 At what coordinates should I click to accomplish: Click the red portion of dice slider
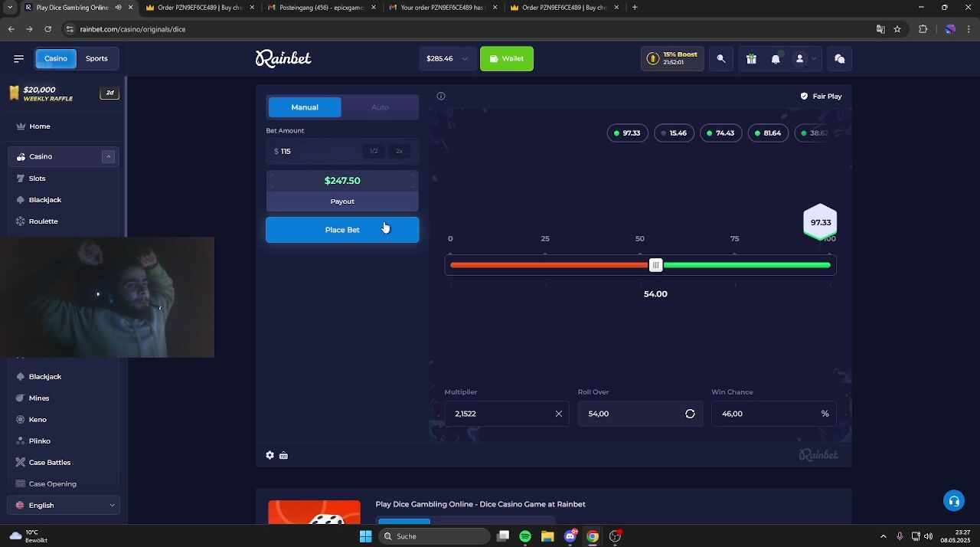click(550, 265)
